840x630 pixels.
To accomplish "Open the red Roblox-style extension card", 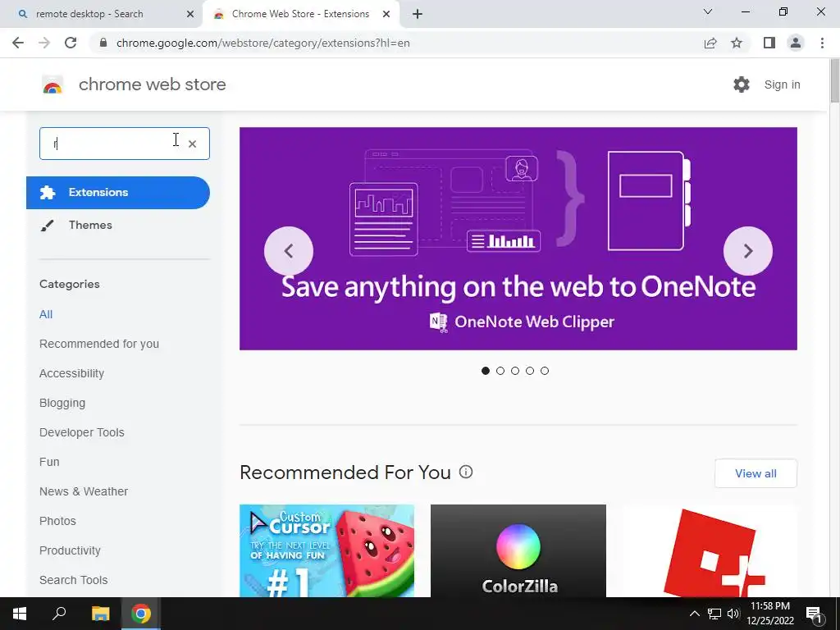I will 710,550.
